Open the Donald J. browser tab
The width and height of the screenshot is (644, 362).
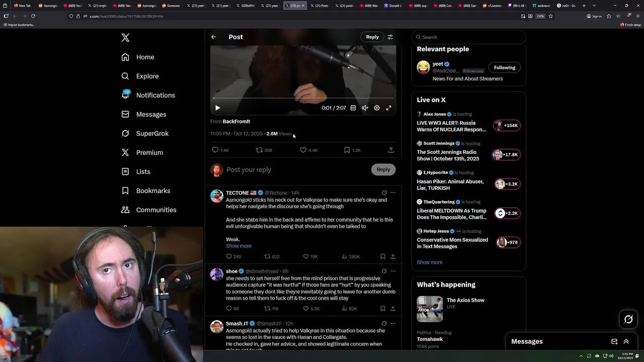(393, 6)
